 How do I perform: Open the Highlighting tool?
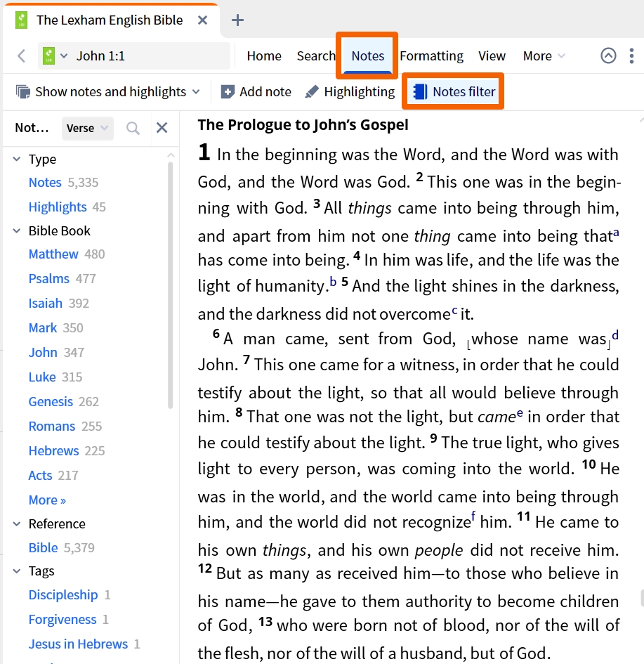[x=350, y=91]
